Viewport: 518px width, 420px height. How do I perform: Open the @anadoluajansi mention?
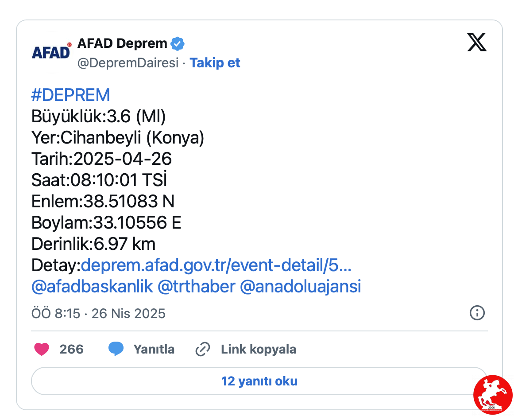(x=300, y=287)
